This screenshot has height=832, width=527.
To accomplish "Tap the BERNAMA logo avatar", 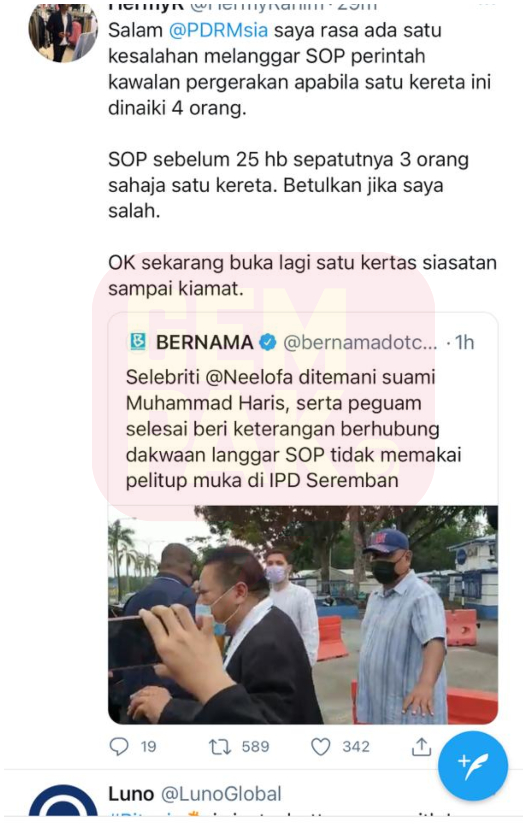I will [x=138, y=342].
